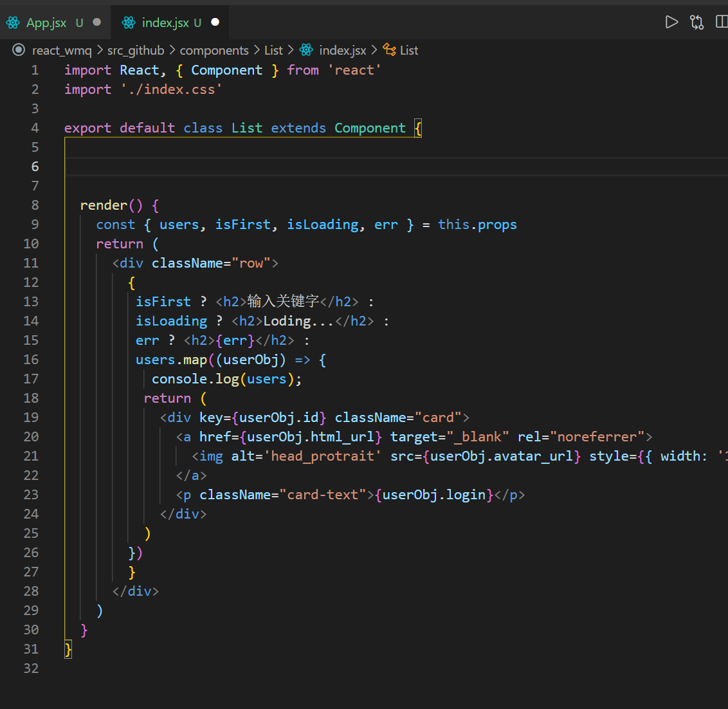This screenshot has height=709, width=728.
Task: Switch to the App.jsx tab
Action: [46, 23]
